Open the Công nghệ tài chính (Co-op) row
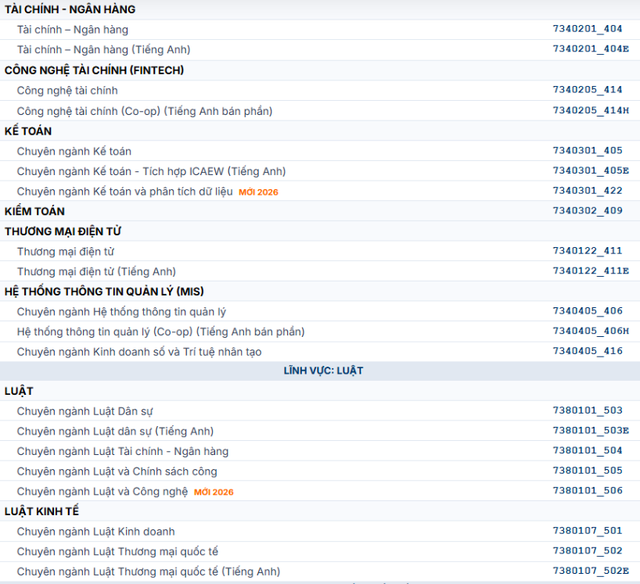 144,110
